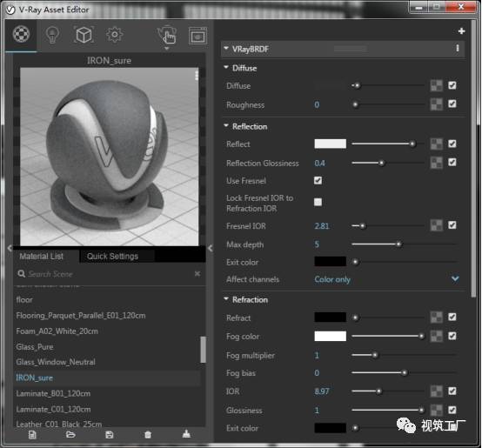Click the plus icon to add layer
The width and height of the screenshot is (482, 448).
pyautogui.click(x=461, y=31)
